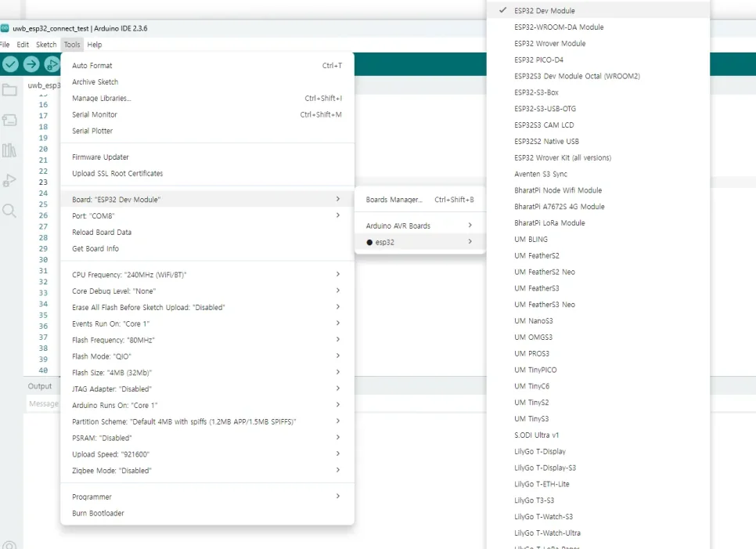The width and height of the screenshot is (756, 549).
Task: Open the Library Manager sidebar icon
Action: pyautogui.click(x=9, y=150)
